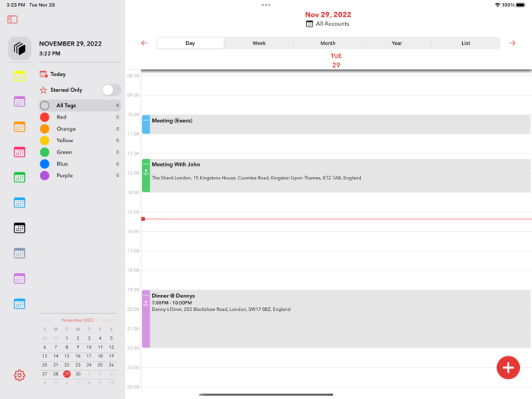Click the Today calendar icon

(43, 74)
